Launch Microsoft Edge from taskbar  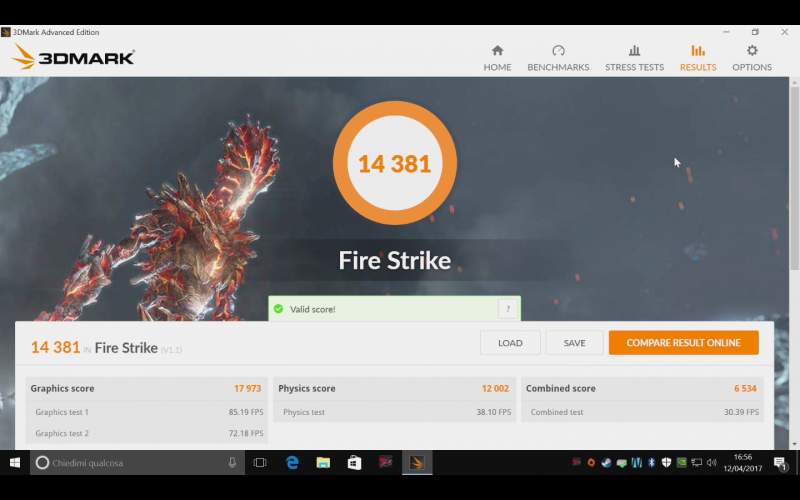[292, 463]
